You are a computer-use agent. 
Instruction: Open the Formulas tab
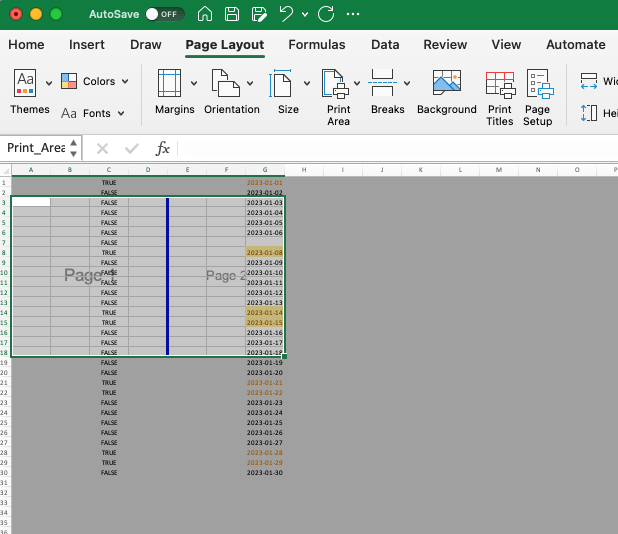click(317, 45)
